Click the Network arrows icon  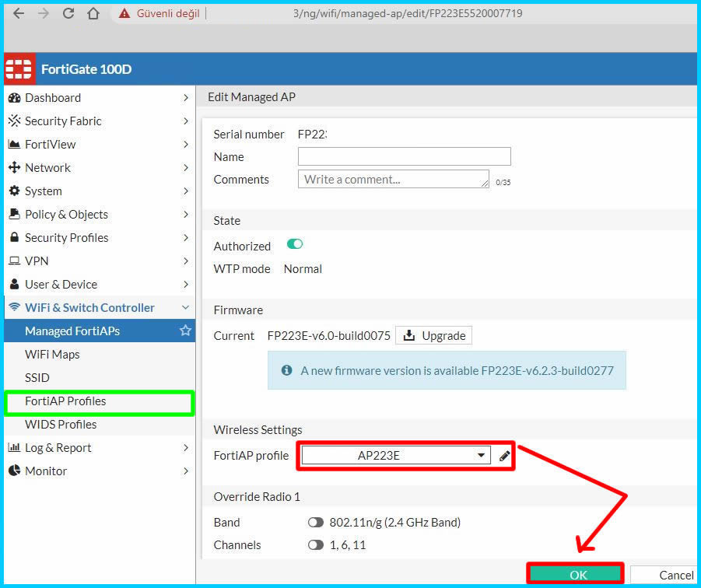tap(14, 167)
